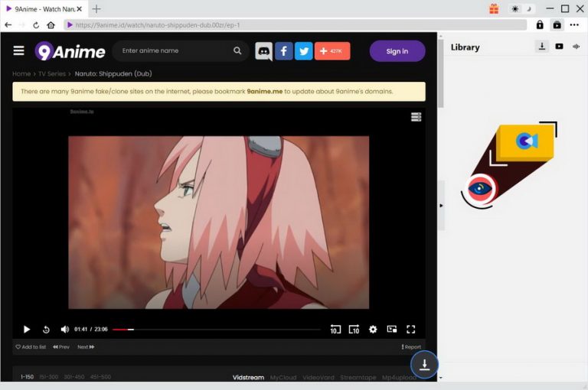Image resolution: width=588 pixels, height=390 pixels.
Task: Switch to Vidstream server
Action: click(x=248, y=377)
